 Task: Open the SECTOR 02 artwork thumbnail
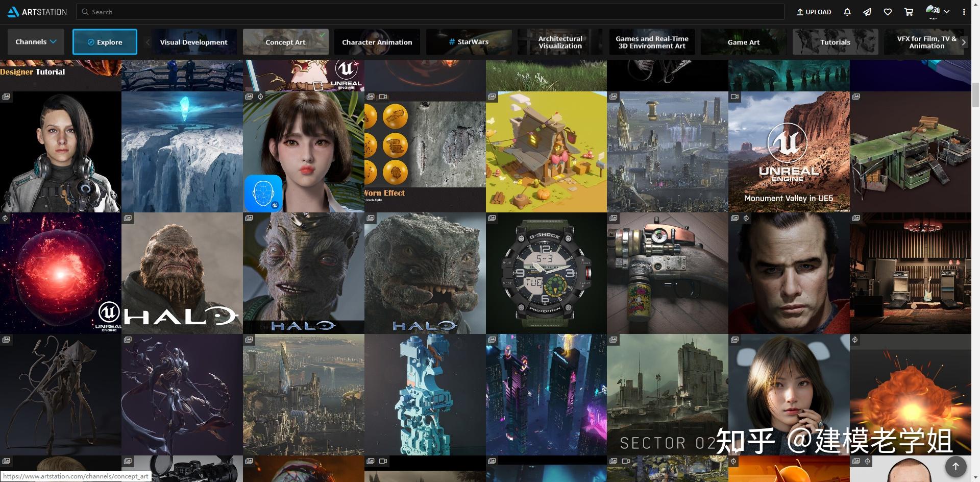(x=667, y=395)
